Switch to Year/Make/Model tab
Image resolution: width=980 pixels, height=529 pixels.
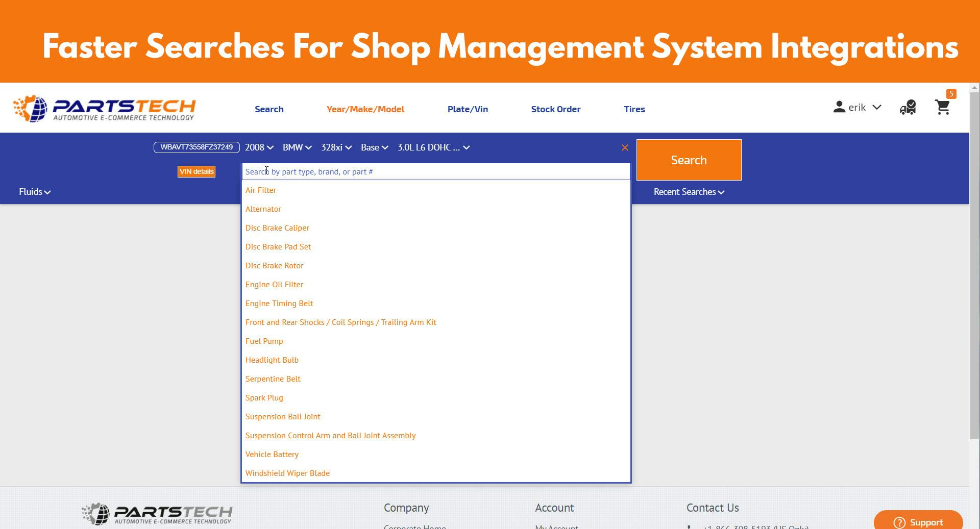pyautogui.click(x=365, y=109)
